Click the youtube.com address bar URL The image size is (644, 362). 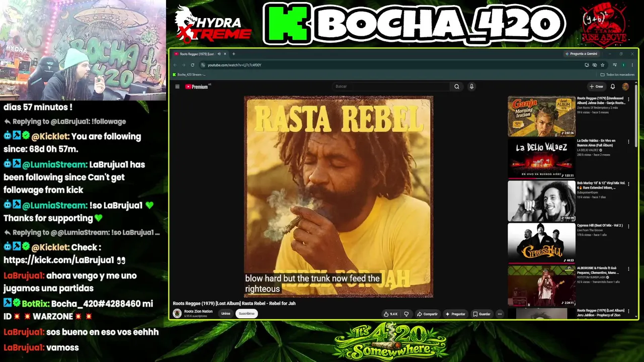coord(234,65)
